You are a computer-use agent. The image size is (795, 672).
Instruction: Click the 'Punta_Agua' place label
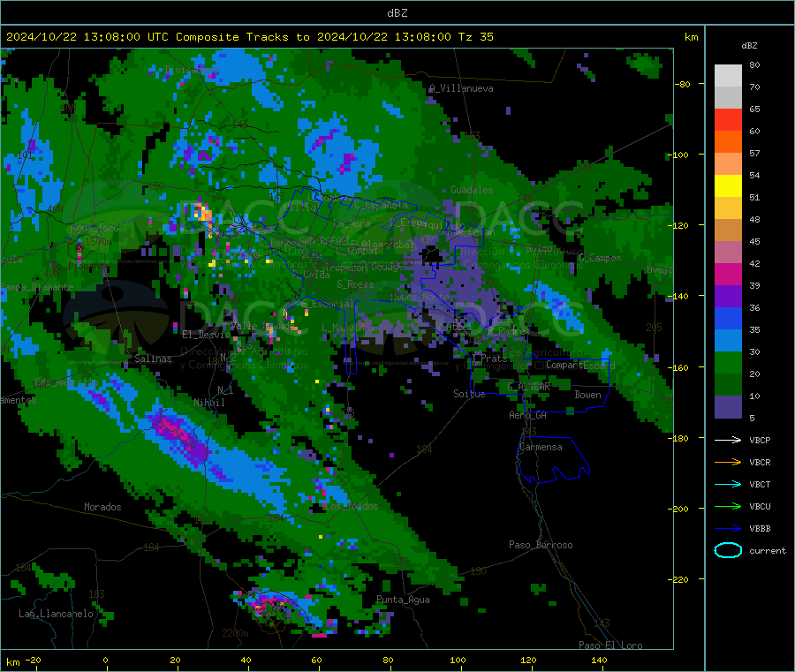[x=403, y=600]
